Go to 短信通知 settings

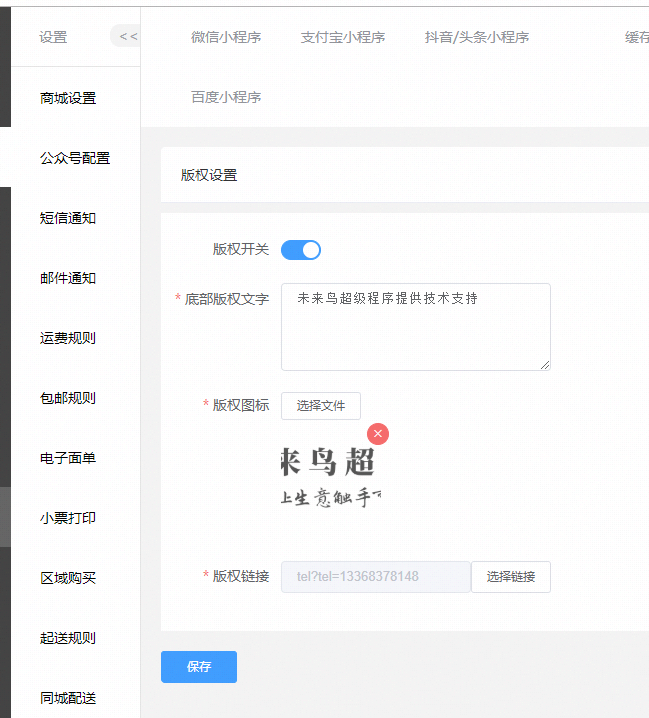point(68,218)
